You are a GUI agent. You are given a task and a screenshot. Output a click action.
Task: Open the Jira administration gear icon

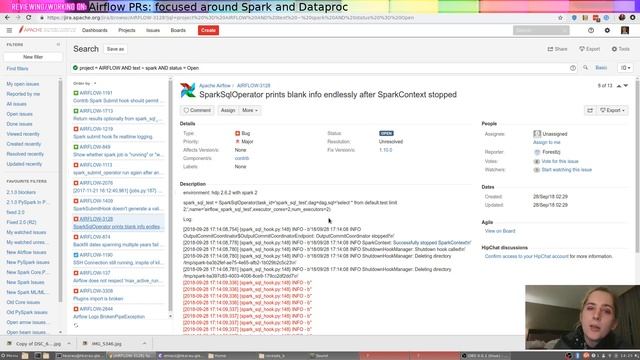tap(607, 30)
